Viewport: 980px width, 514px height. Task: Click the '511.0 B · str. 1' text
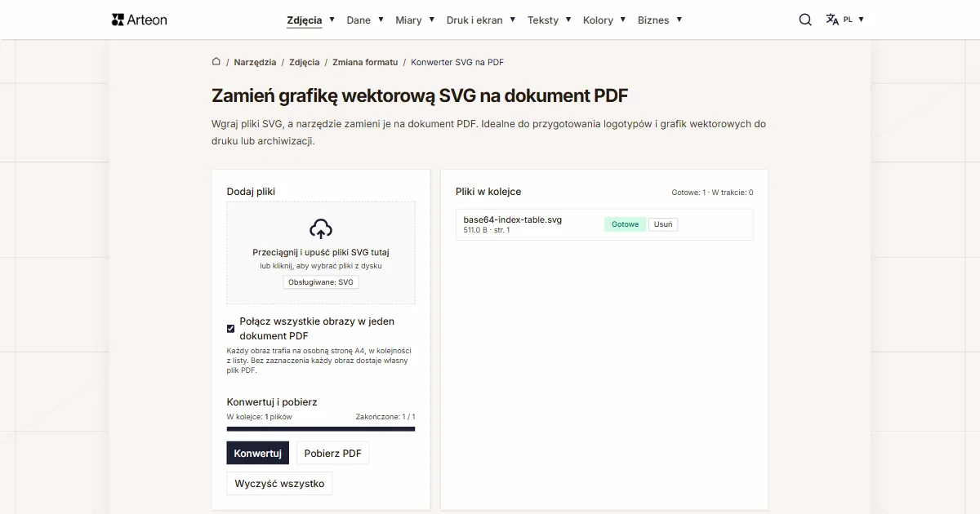[487, 230]
